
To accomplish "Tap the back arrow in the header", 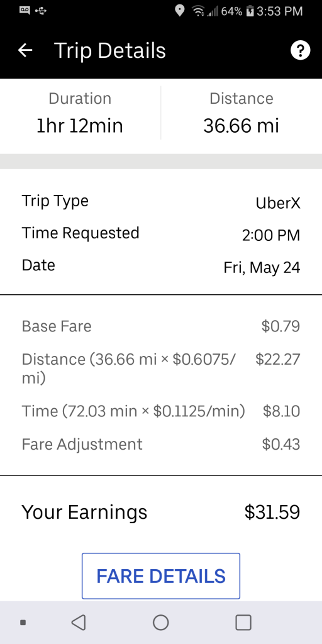I will [x=25, y=50].
